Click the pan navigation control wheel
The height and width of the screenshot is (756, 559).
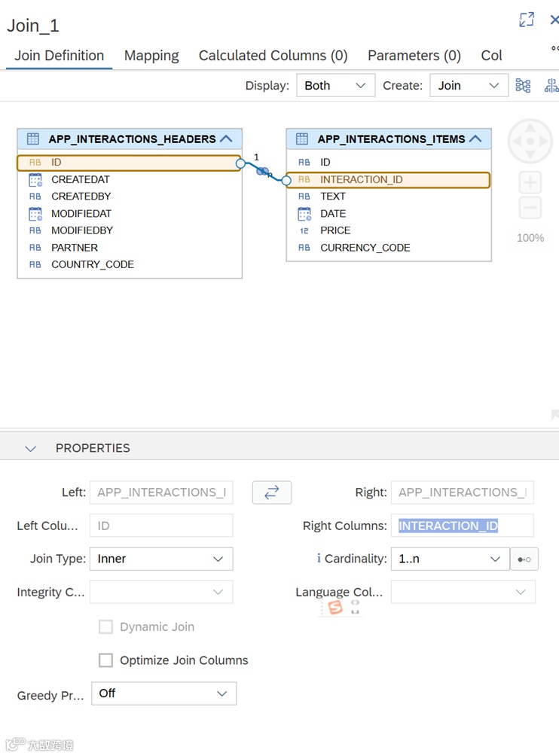530,141
